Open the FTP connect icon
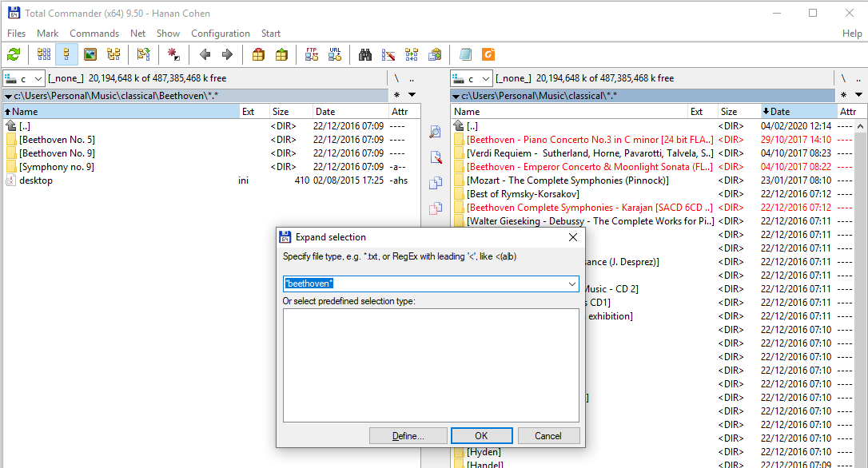Image resolution: width=868 pixels, height=468 pixels. coord(312,54)
